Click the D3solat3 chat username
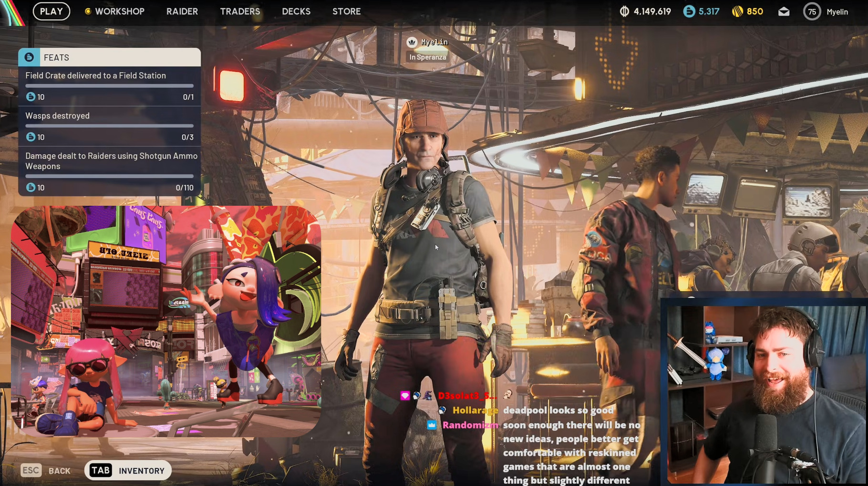The width and height of the screenshot is (868, 486). tap(467, 395)
